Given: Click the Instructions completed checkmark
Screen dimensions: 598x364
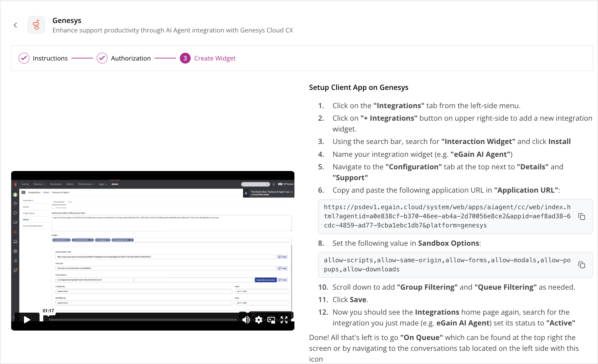Looking at the screenshot, I should pos(24,58).
